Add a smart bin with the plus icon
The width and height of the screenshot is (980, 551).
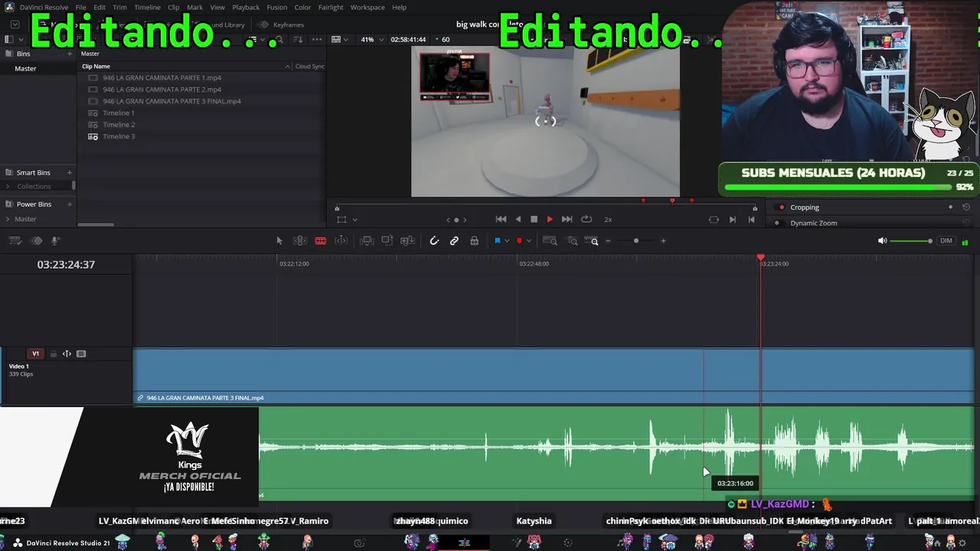pyautogui.click(x=70, y=173)
